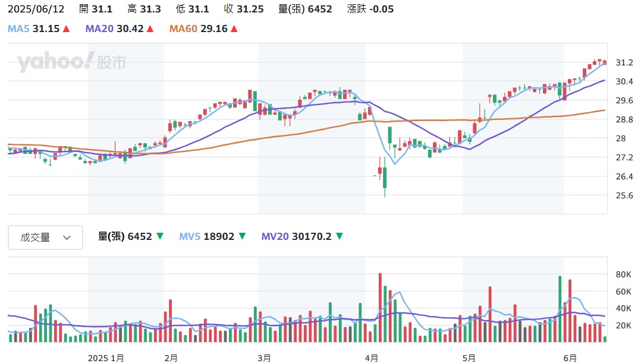638x364 pixels.
Task: Click the red up arrow beside MA60 29.16
Action: [234, 29]
